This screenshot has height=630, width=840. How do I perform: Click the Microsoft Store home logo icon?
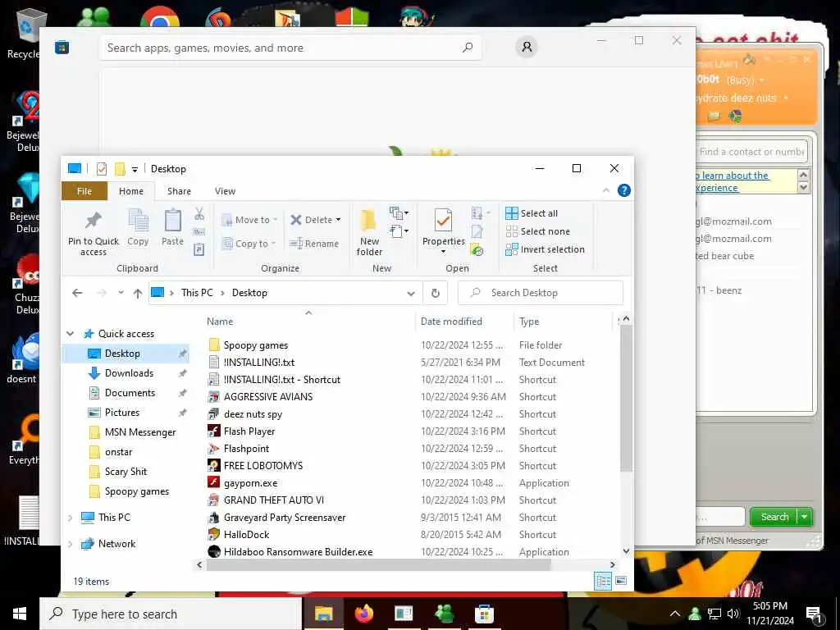pos(62,48)
